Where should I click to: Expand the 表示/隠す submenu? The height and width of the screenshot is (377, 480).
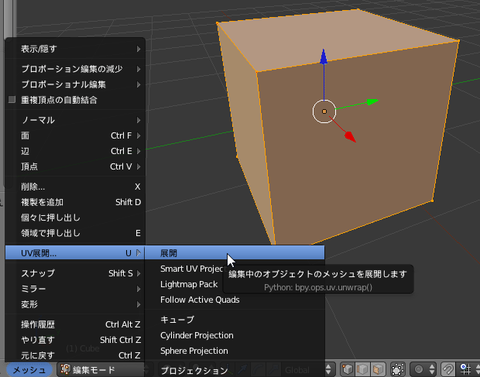[x=75, y=49]
